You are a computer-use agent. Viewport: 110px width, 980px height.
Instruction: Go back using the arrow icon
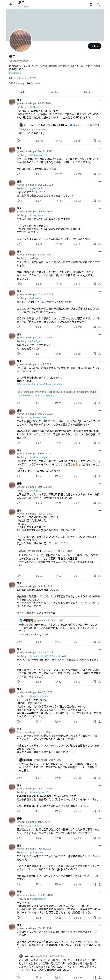pos(11,4)
